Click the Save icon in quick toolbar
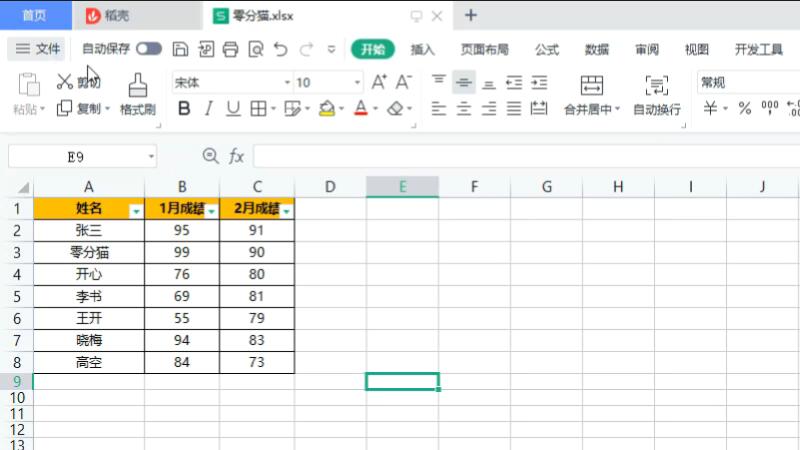 180,49
